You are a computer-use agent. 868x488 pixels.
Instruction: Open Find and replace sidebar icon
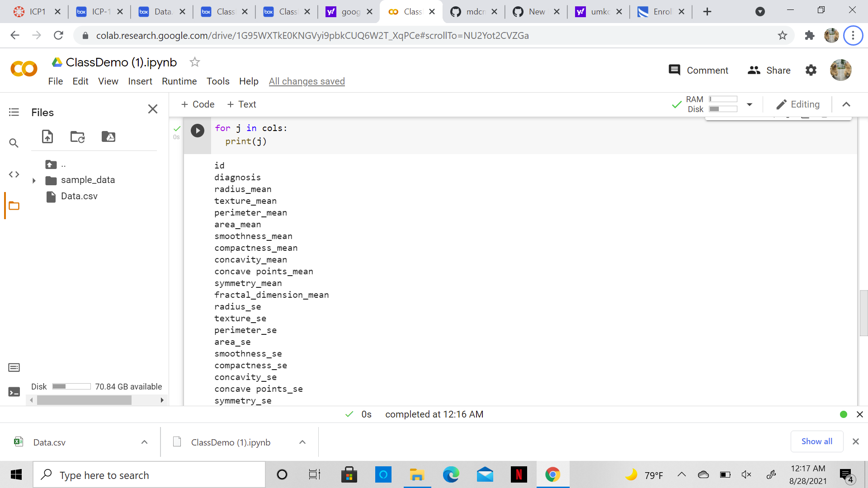(14, 143)
